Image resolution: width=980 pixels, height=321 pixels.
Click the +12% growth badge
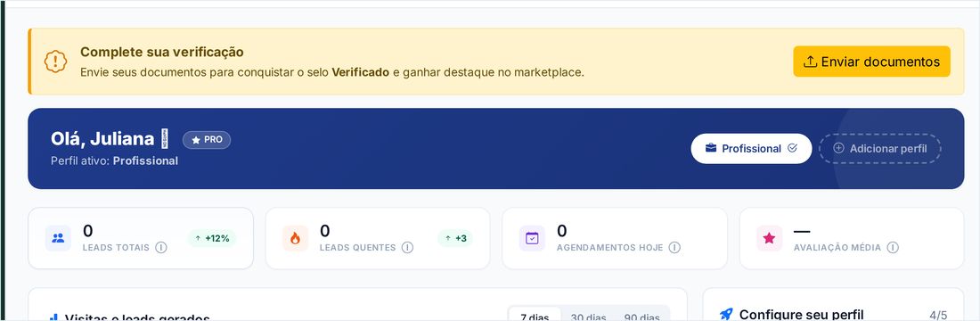212,238
